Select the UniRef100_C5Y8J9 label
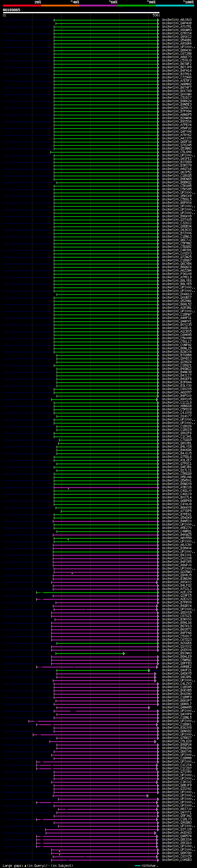Viewport: 197px width, 868px height. 176,60
